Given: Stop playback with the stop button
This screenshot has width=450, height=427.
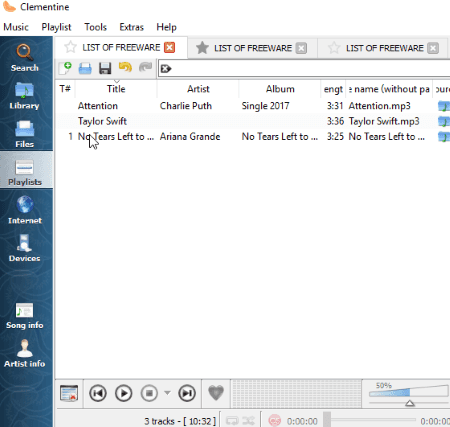Looking at the screenshot, I should point(149,393).
